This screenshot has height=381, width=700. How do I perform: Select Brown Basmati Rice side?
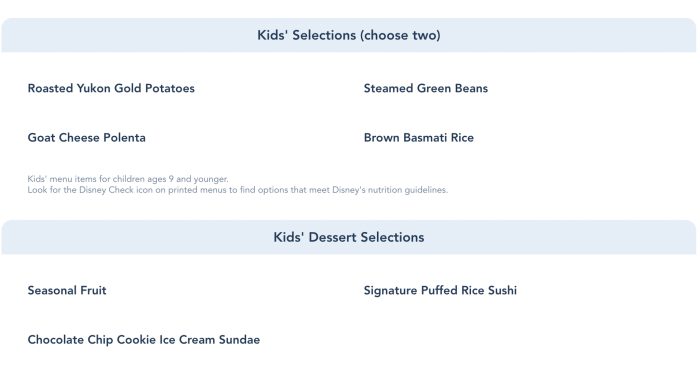click(419, 138)
